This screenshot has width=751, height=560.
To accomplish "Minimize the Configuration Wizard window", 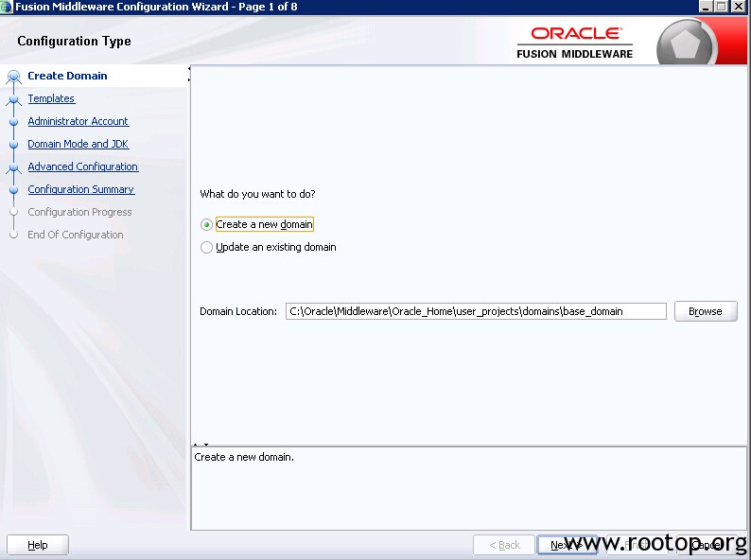I will (x=706, y=7).
